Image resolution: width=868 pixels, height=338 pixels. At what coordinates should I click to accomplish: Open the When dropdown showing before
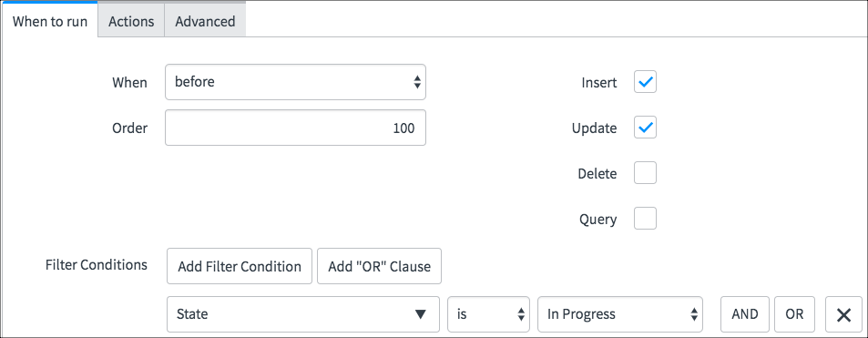(295, 82)
